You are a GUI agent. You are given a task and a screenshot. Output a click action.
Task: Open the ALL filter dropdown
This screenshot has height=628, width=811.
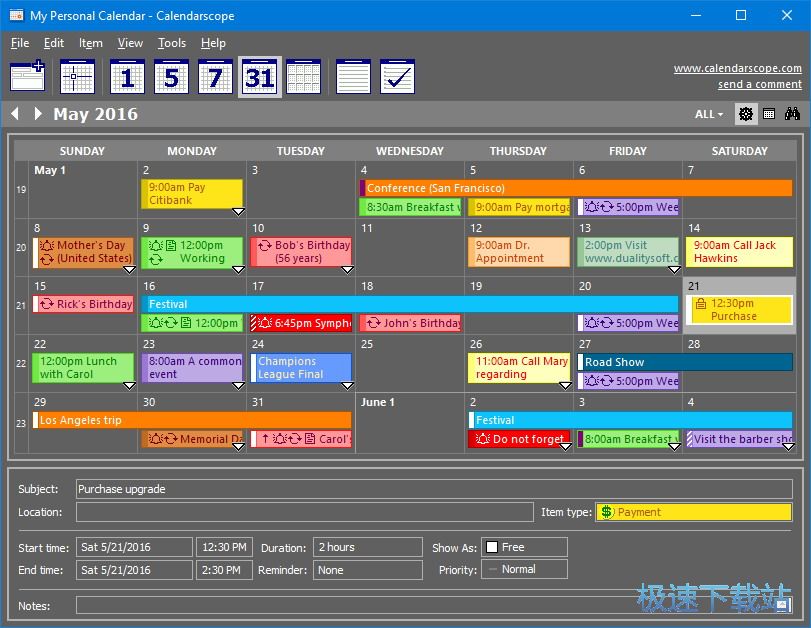pyautogui.click(x=707, y=114)
